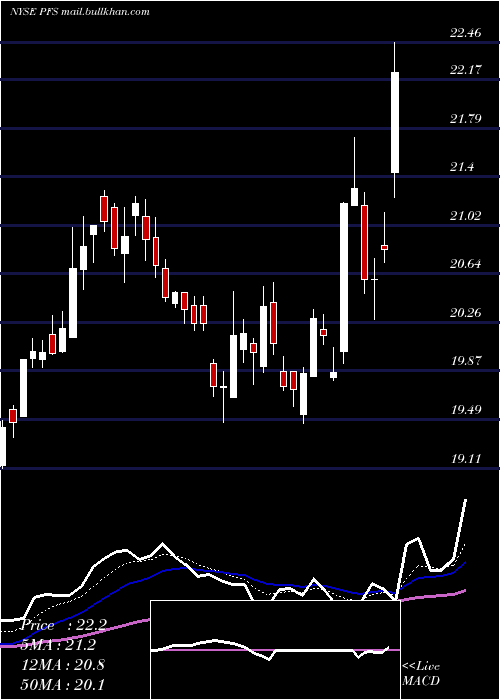Click the 21.4 price axis label
The image size is (500, 700).
click(x=462, y=167)
